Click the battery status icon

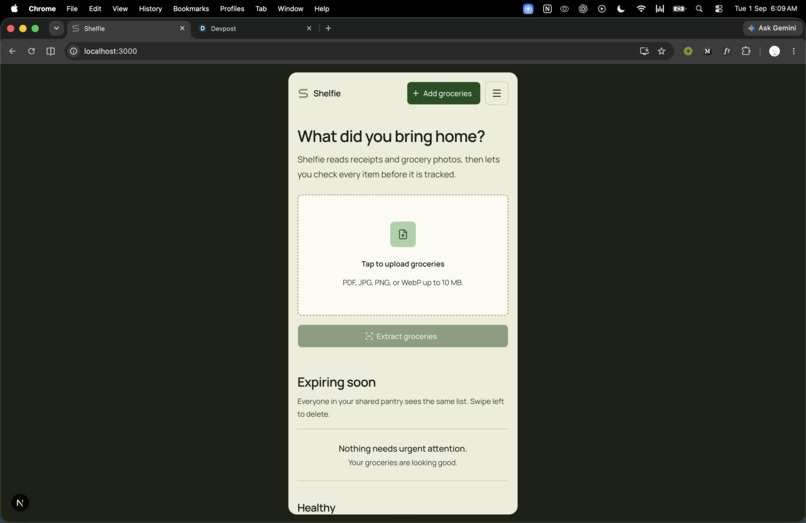pos(679,8)
